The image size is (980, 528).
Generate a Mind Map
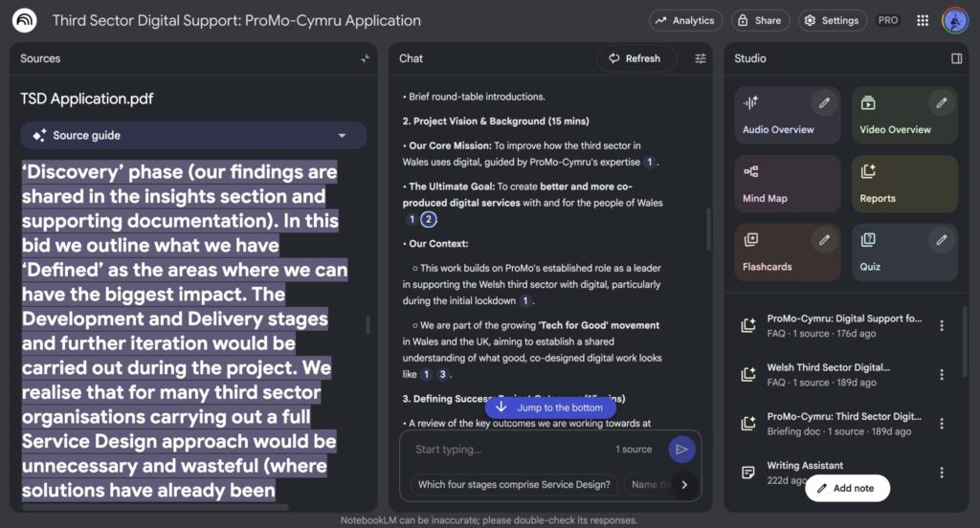click(x=788, y=184)
